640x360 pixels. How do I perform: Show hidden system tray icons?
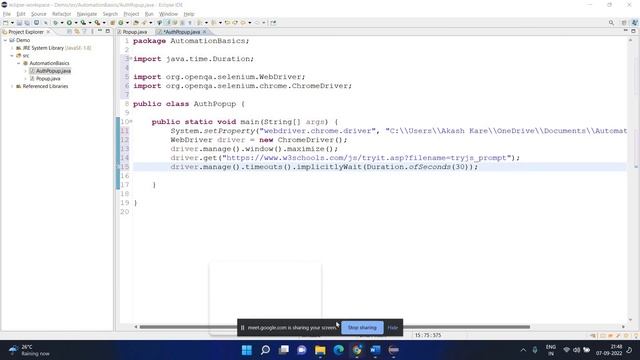coord(523,350)
